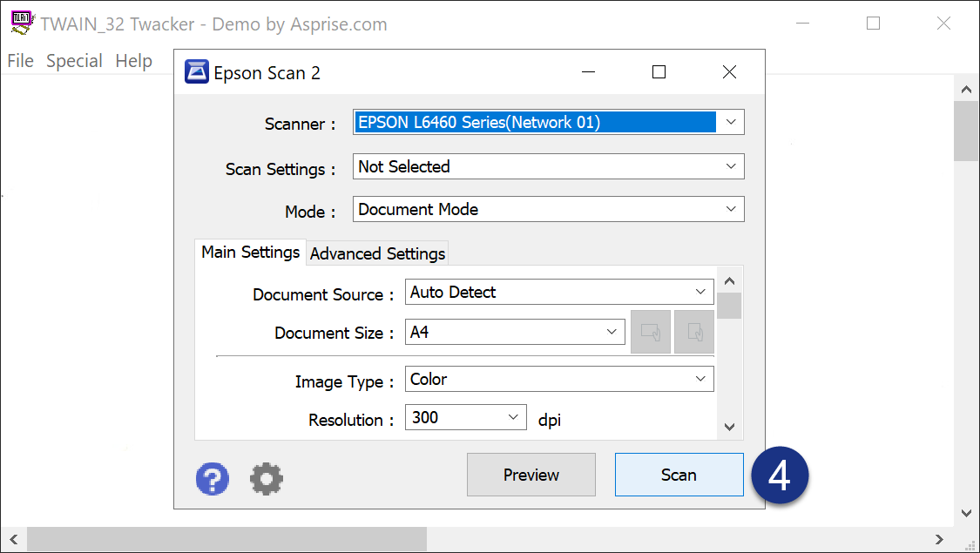
Task: Open the Help menu in Twacker
Action: (134, 61)
